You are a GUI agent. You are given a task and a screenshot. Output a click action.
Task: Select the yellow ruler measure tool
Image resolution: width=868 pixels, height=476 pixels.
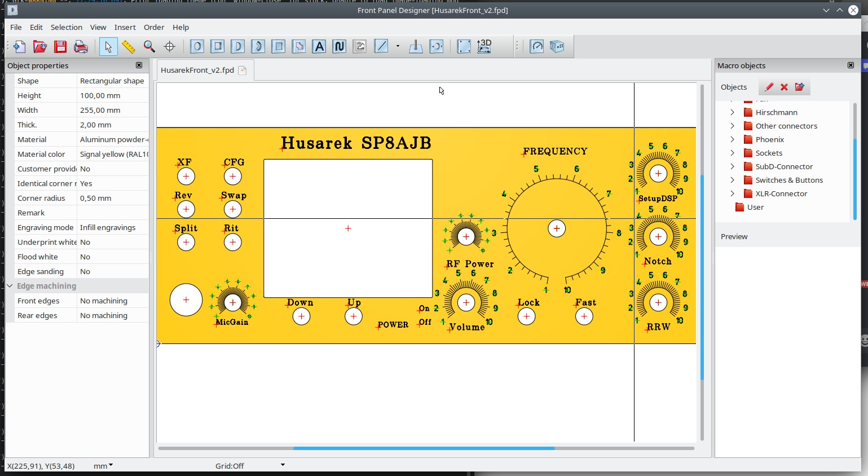(x=129, y=47)
